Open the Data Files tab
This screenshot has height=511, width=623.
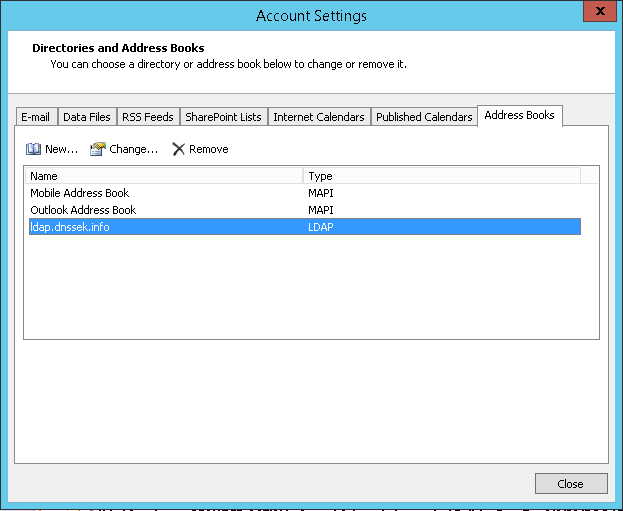coord(87,117)
